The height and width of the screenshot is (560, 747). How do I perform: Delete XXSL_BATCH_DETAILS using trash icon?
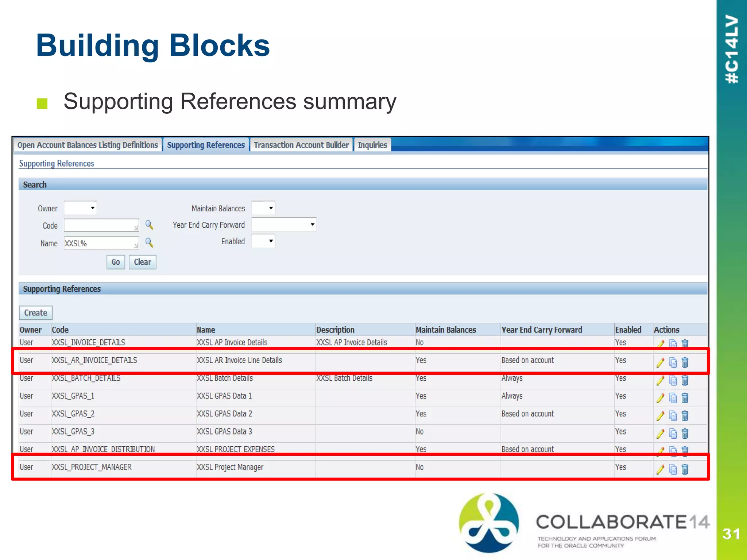[685, 380]
